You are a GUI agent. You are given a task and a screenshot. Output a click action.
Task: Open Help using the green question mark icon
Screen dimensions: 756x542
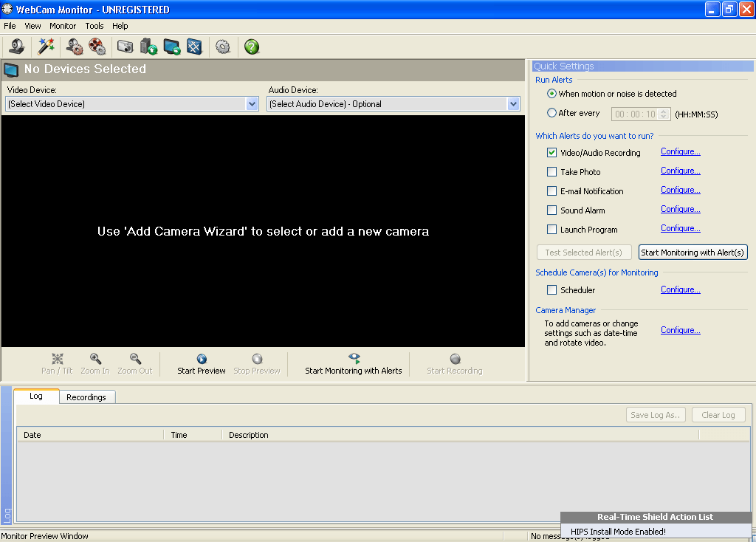pyautogui.click(x=250, y=46)
